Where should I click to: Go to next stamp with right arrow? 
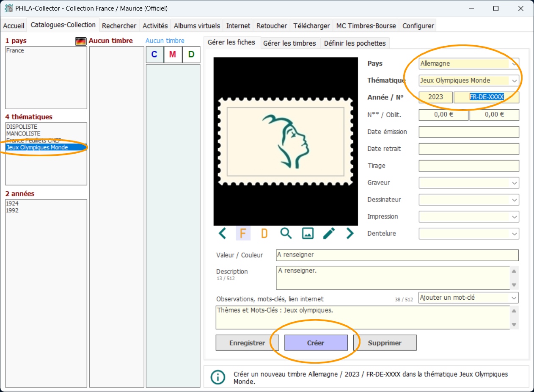click(x=350, y=233)
